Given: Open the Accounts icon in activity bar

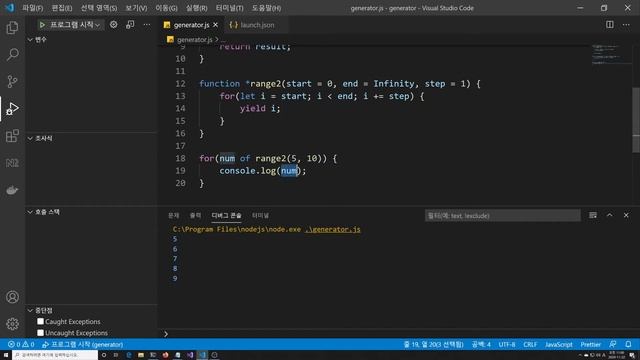Looking at the screenshot, I should pyautogui.click(x=12, y=297).
